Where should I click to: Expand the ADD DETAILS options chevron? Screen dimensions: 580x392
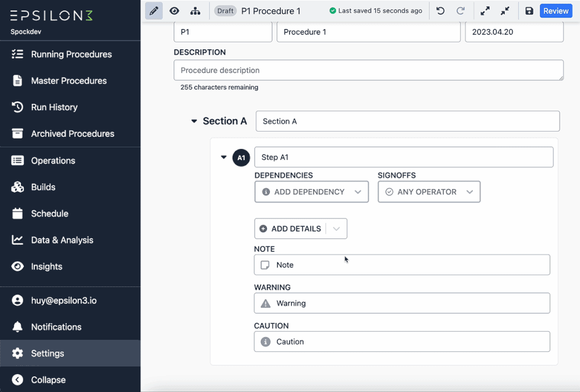pos(336,228)
